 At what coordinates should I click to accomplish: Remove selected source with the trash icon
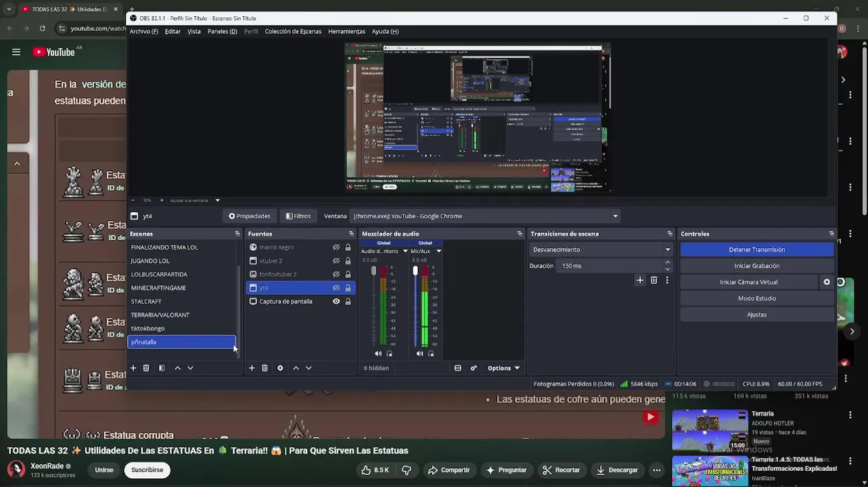point(265,368)
